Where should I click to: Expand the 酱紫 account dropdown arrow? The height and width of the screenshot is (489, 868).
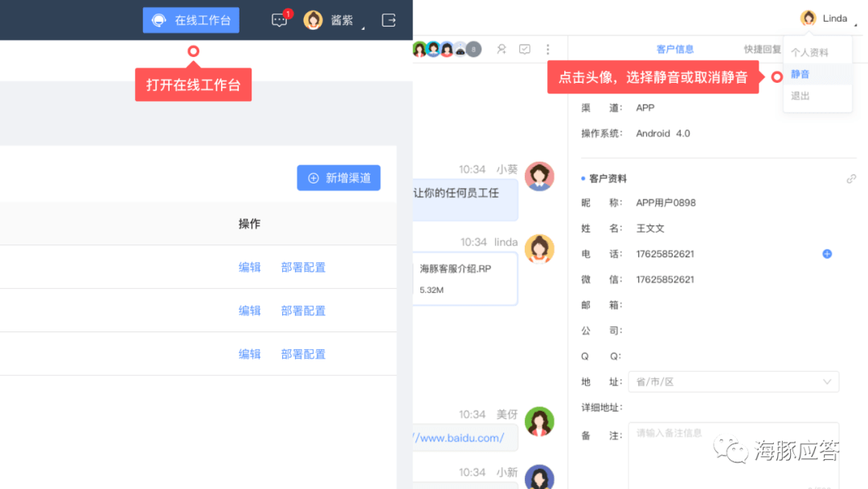click(x=363, y=27)
